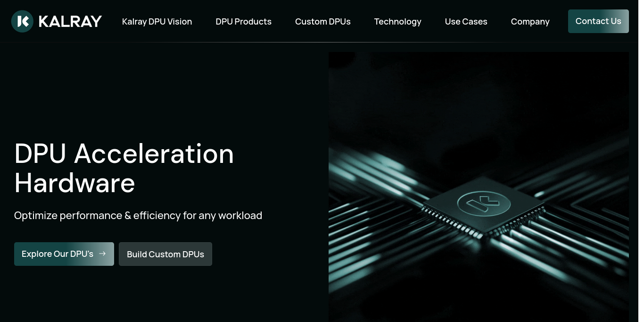Click the K logo on the chip
The width and height of the screenshot is (644, 322).
484,203
